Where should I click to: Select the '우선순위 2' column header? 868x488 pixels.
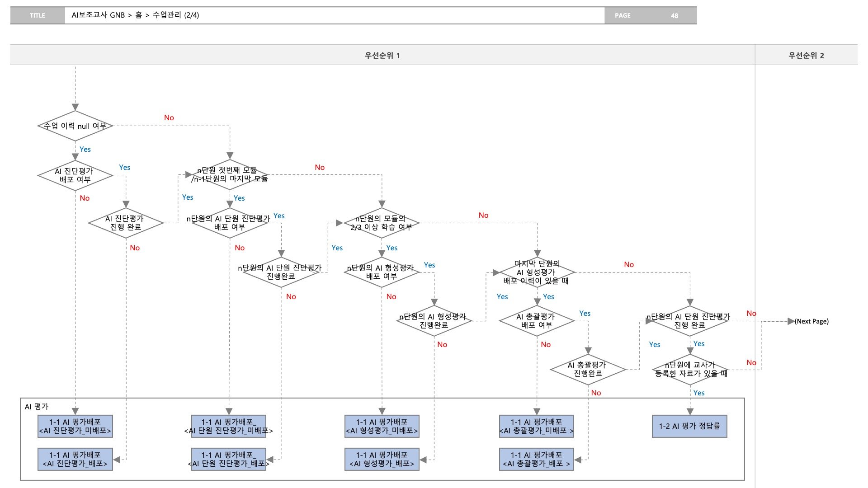pyautogui.click(x=806, y=55)
